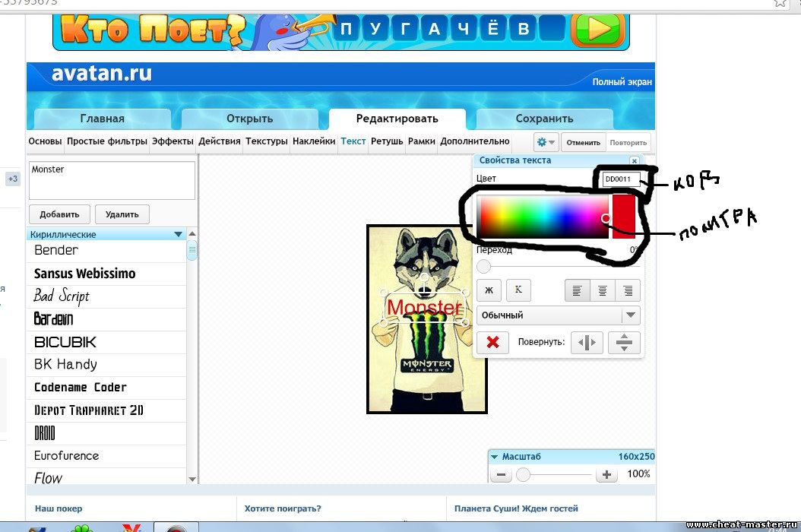801x532 pixels.
Task: Align text to the right
Action: point(628,290)
